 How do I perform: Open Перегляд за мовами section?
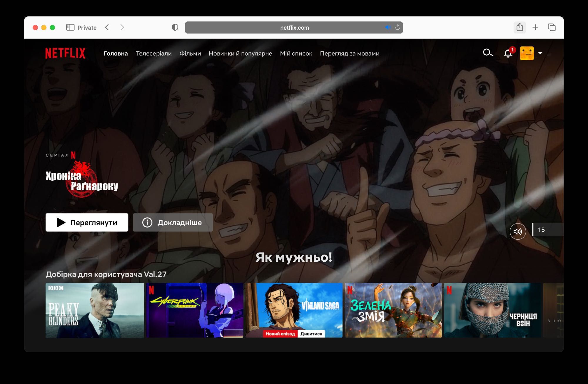click(350, 54)
